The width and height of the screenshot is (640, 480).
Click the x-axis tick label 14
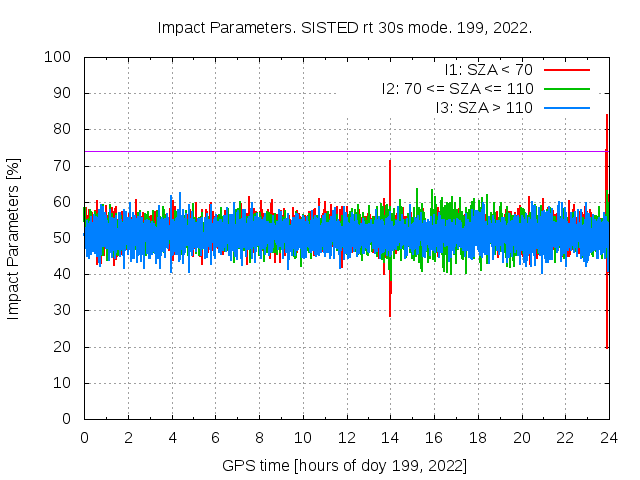point(390,437)
